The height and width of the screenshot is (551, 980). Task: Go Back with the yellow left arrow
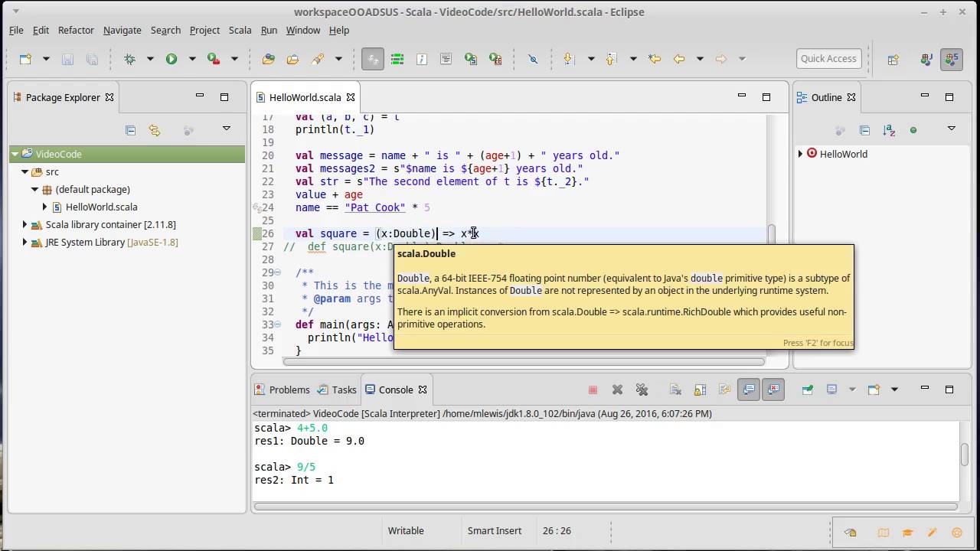[x=678, y=59]
